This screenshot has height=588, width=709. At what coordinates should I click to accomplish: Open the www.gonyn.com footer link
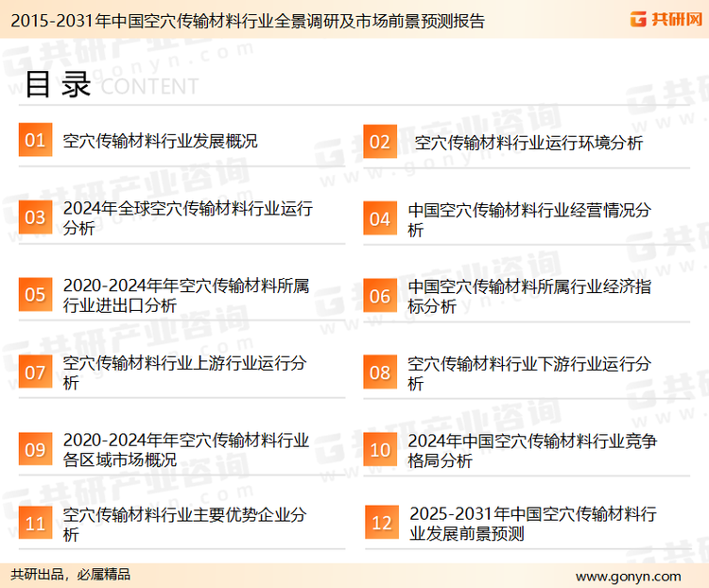coord(628,577)
